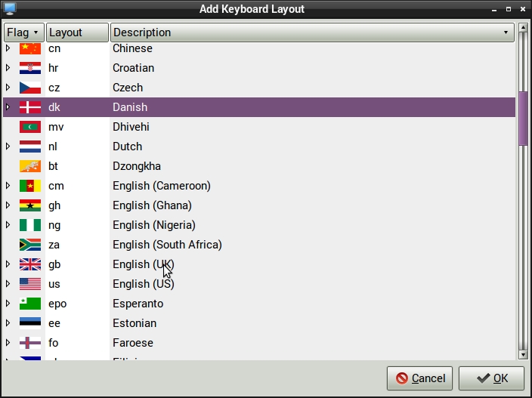Click the Description column header

pos(311,32)
